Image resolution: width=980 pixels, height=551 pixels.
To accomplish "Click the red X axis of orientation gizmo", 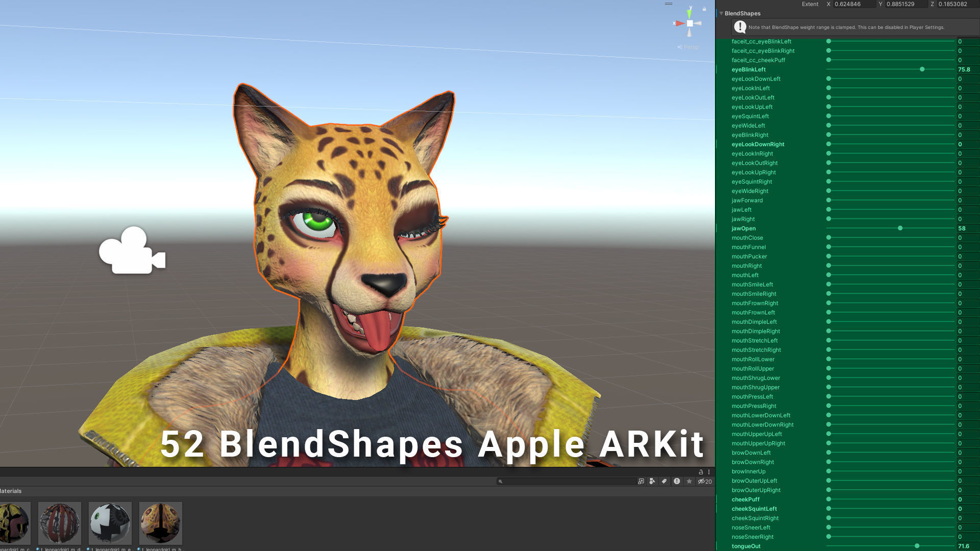I will pyautogui.click(x=679, y=23).
